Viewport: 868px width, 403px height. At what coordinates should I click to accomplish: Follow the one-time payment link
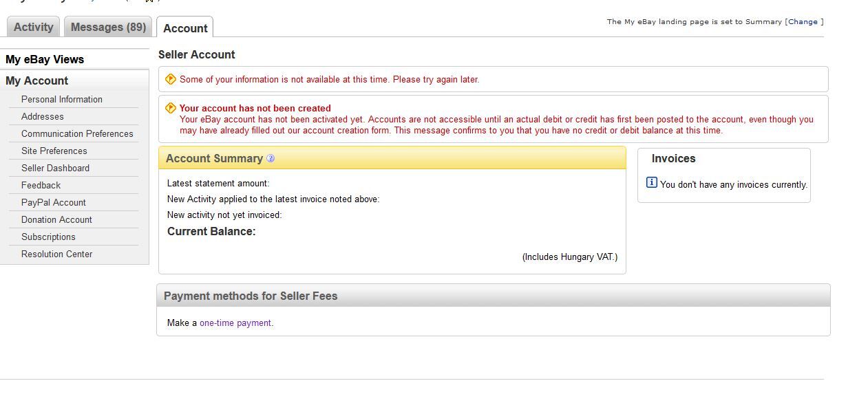click(x=235, y=323)
